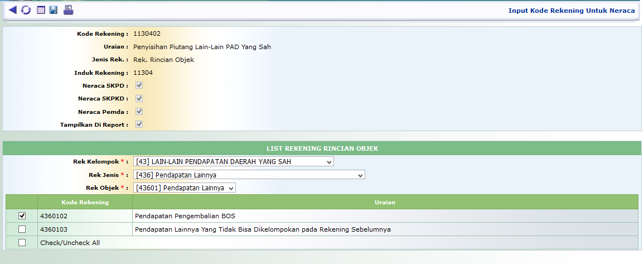Image resolution: width=644 pixels, height=264 pixels.
Task: Tick the Check/Uncheck All checkbox
Action: 22,242
